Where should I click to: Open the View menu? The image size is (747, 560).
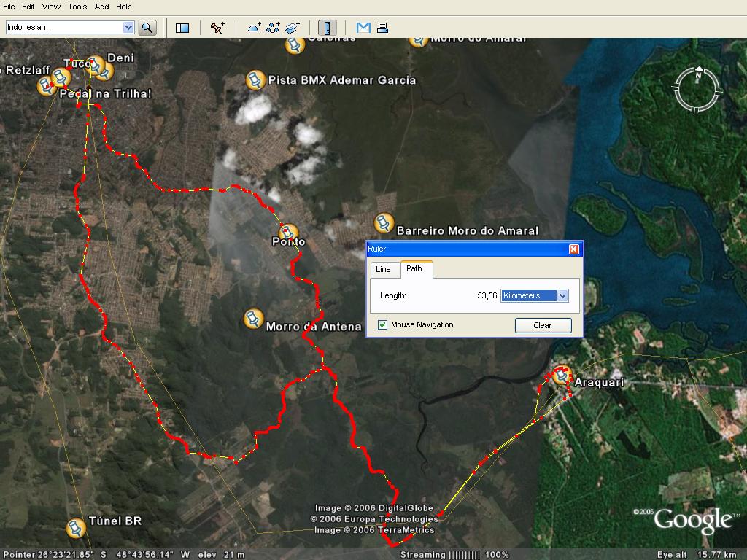click(x=51, y=7)
